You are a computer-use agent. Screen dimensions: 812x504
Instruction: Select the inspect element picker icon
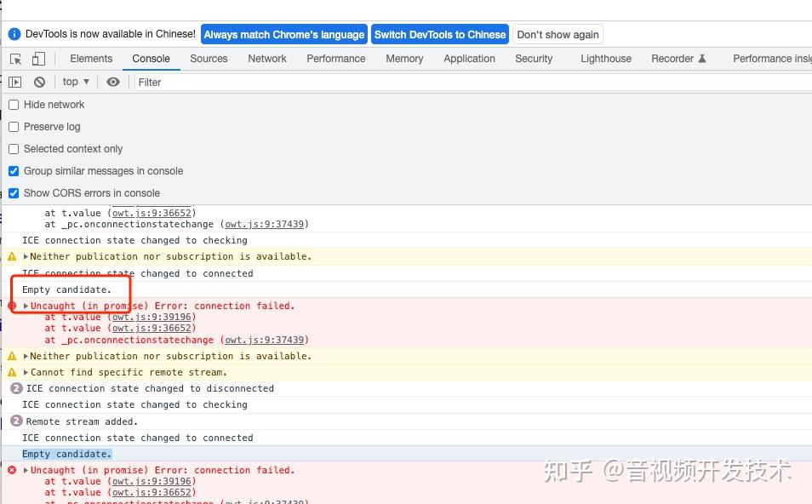[x=14, y=59]
